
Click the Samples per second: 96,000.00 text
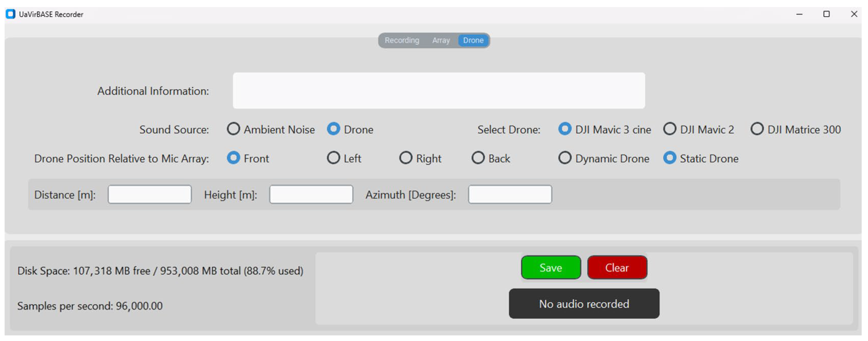90,306
